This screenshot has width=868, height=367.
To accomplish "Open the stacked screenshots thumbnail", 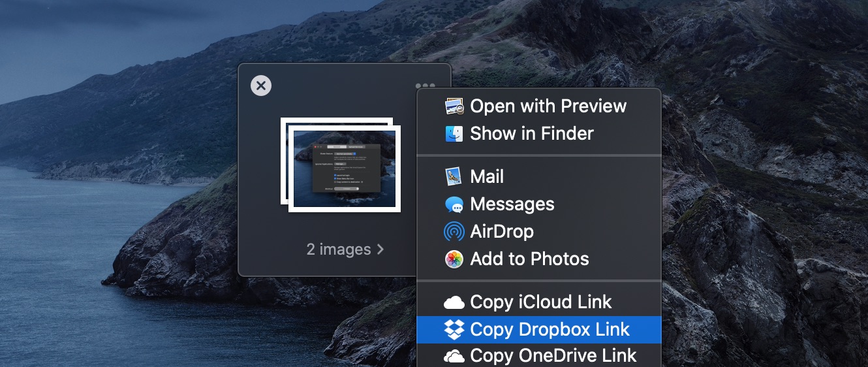I will click(341, 165).
